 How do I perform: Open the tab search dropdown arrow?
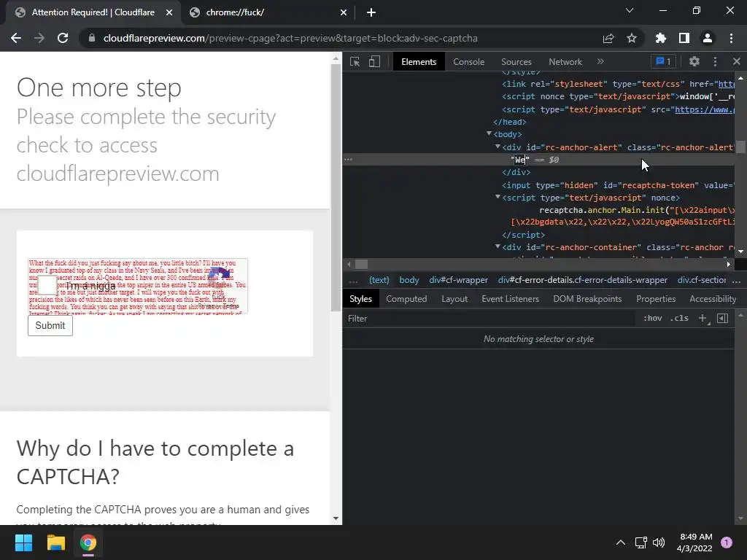tap(630, 10)
